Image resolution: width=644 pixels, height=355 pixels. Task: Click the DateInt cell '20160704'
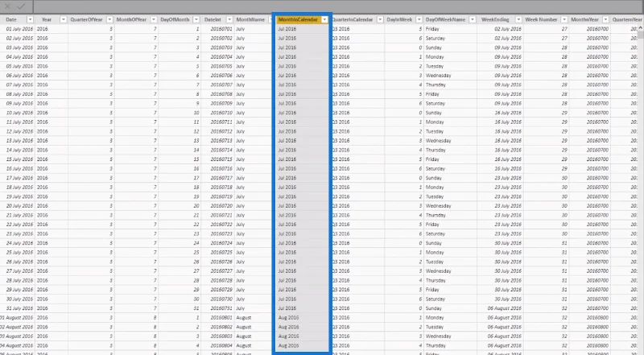point(221,56)
